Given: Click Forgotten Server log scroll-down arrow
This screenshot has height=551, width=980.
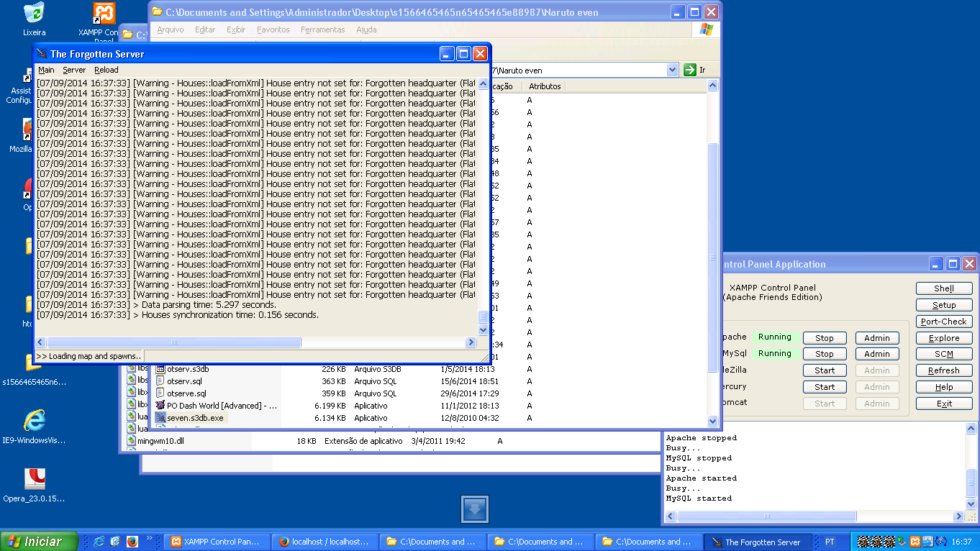Looking at the screenshot, I should [484, 330].
